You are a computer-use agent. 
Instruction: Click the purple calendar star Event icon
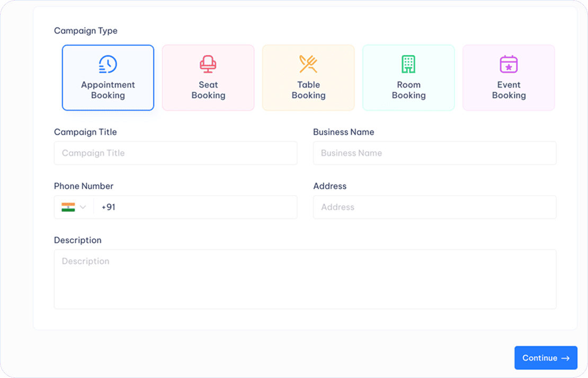click(509, 64)
